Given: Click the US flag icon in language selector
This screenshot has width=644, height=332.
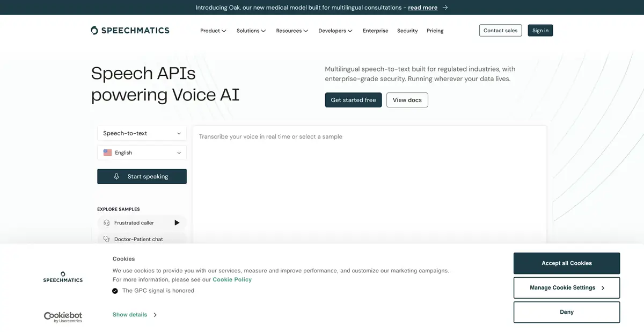Looking at the screenshot, I should 107,153.
